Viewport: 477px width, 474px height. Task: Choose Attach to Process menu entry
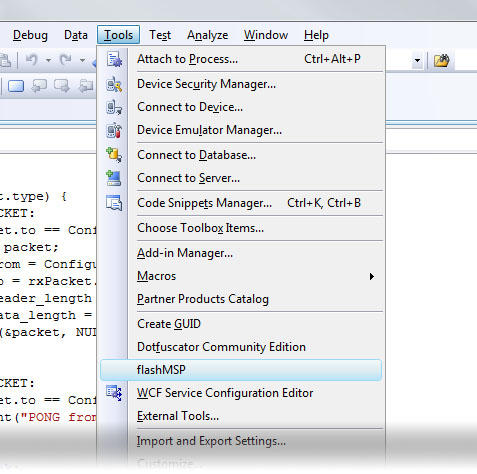point(241,59)
